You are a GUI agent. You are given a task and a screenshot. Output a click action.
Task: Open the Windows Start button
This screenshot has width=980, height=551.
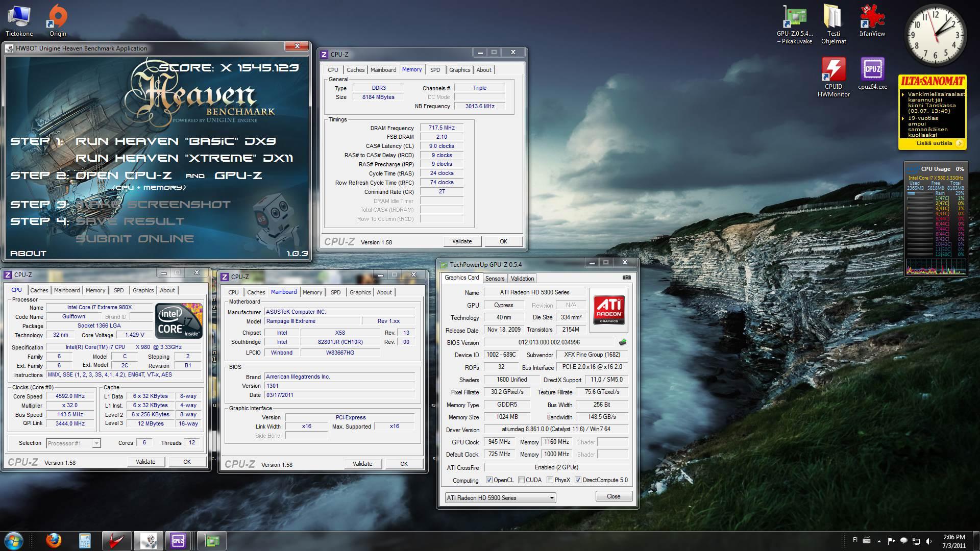click(14, 540)
